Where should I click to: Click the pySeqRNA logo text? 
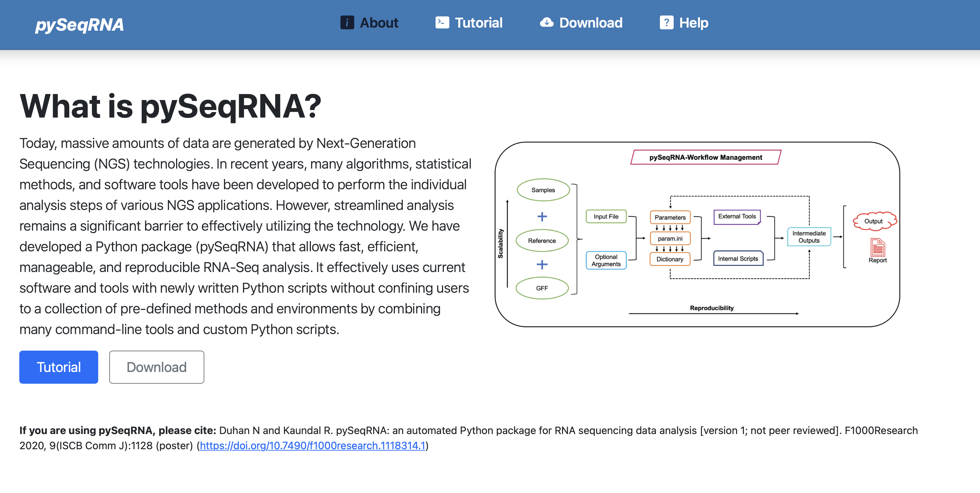[x=79, y=25]
